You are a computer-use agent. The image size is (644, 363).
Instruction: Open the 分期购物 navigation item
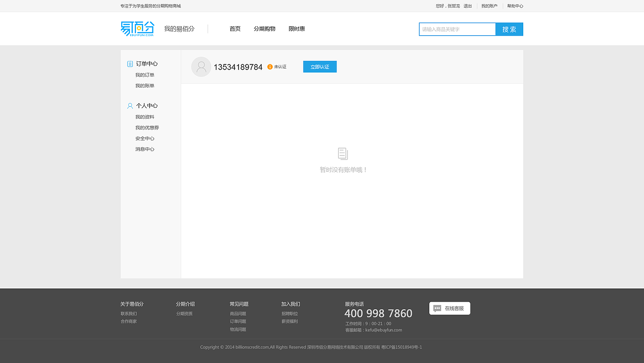(x=264, y=29)
